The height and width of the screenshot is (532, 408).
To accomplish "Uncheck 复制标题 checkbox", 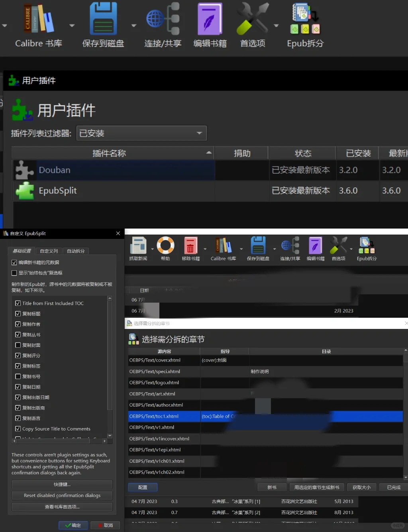I will coord(18,314).
